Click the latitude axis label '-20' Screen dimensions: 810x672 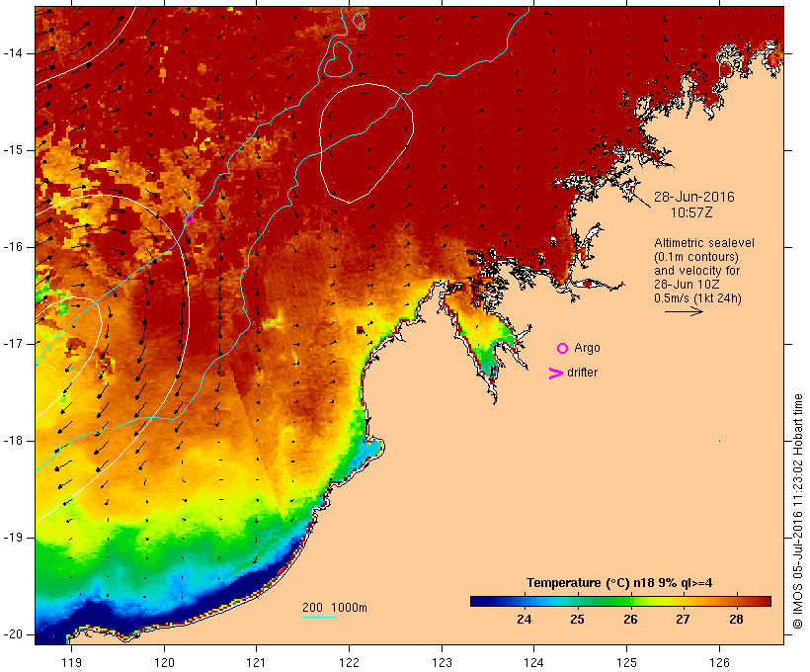coord(13,634)
